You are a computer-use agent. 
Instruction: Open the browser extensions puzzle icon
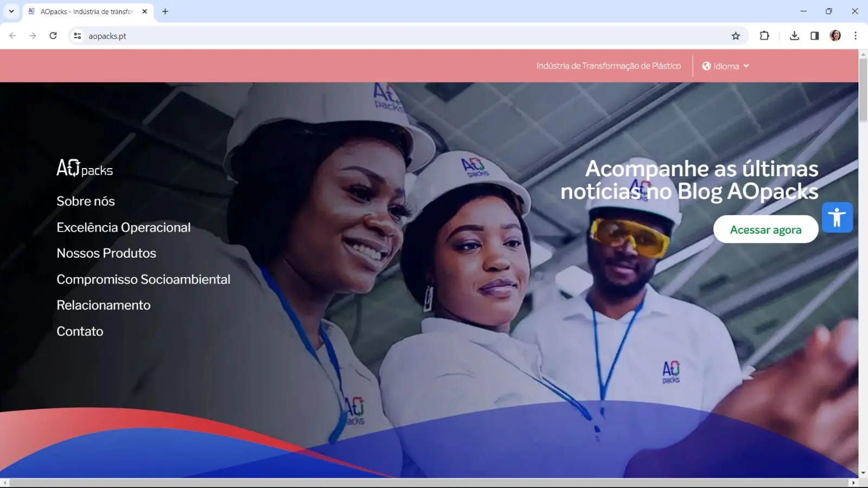click(x=764, y=36)
